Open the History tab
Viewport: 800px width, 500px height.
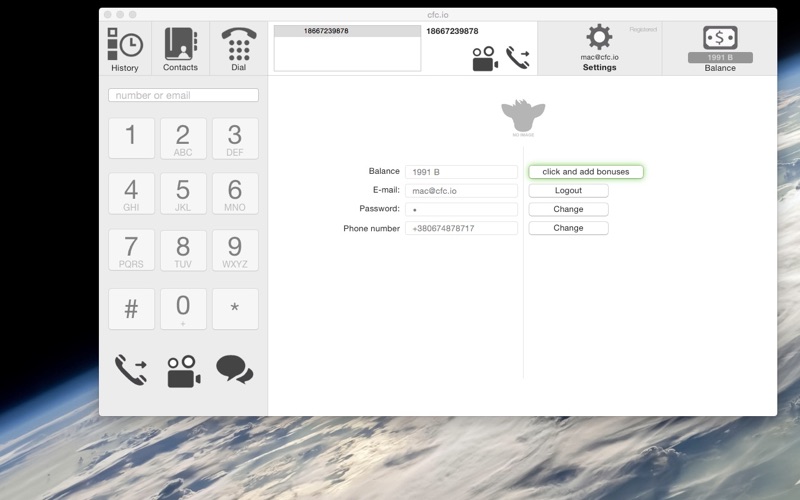pyautogui.click(x=125, y=48)
